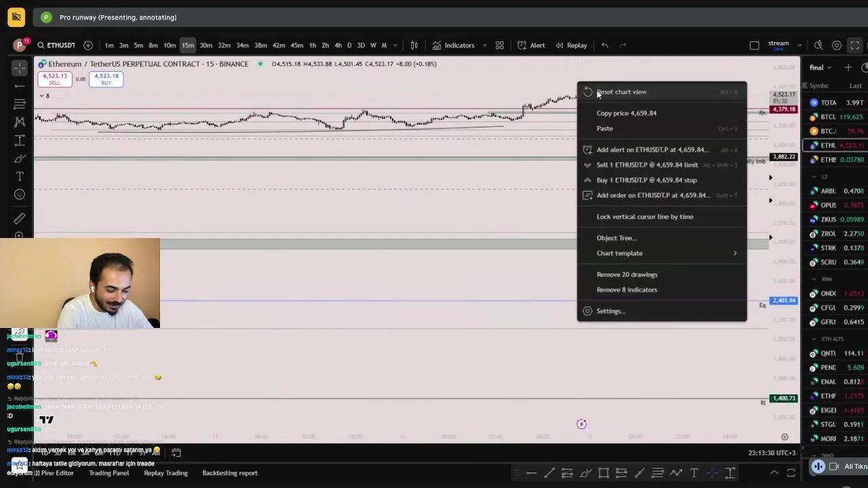Image resolution: width=868 pixels, height=488 pixels.
Task: Create an Alert from the toolbar
Action: pos(531,45)
